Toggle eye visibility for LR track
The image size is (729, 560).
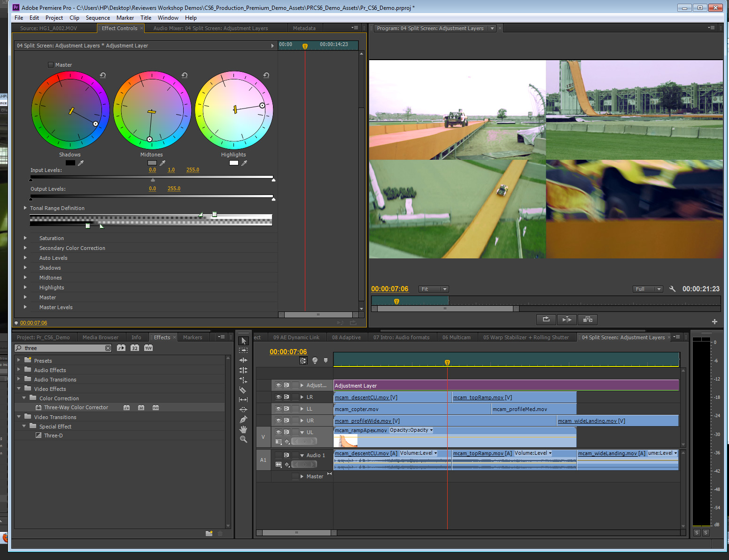point(279,397)
